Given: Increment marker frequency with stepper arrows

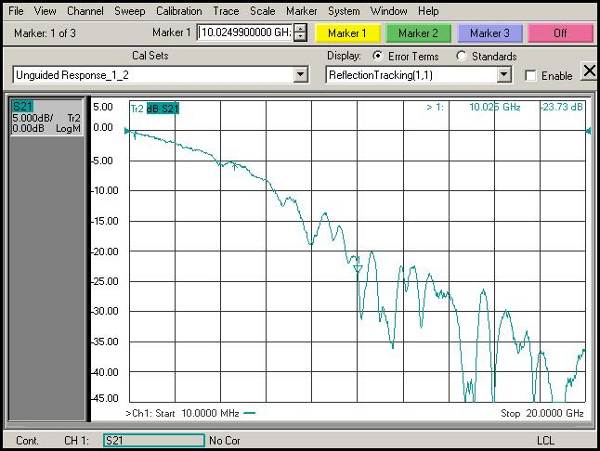Looking at the screenshot, I should (300, 28).
